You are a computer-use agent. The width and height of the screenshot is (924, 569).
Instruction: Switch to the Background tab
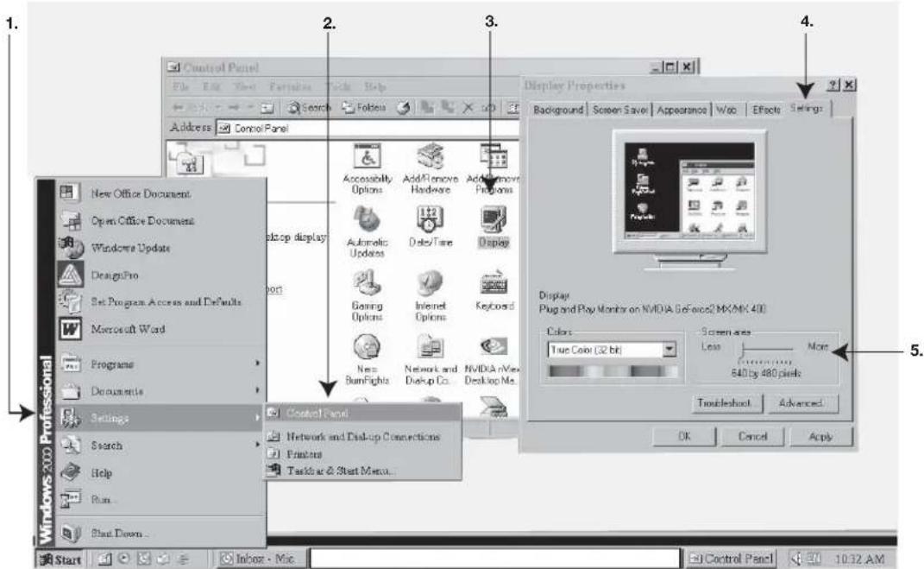(557, 110)
